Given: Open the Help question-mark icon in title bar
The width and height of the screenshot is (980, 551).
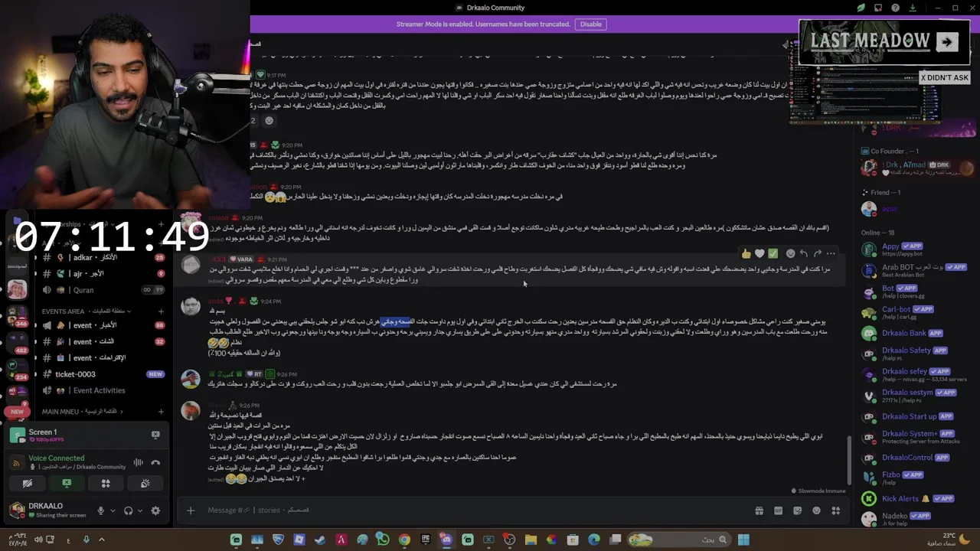Looking at the screenshot, I should (895, 8).
